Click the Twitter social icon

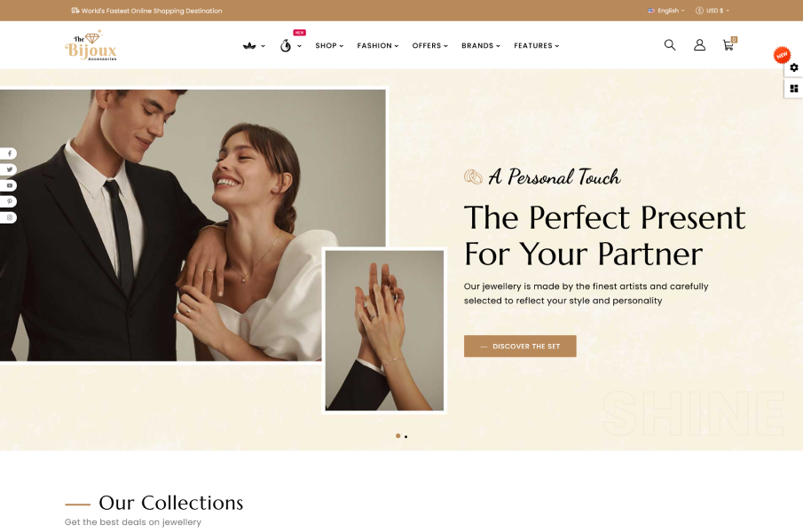pos(9,169)
